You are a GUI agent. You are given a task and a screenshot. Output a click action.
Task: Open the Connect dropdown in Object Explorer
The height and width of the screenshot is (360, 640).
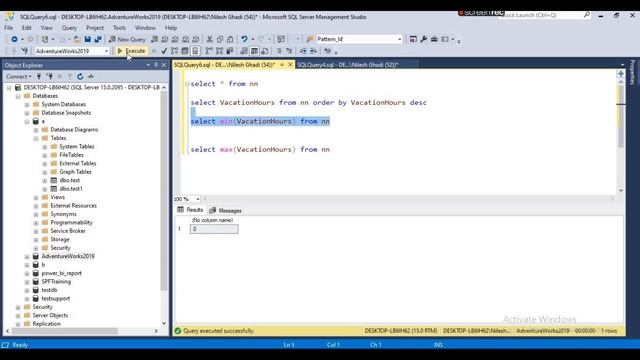pyautogui.click(x=18, y=76)
